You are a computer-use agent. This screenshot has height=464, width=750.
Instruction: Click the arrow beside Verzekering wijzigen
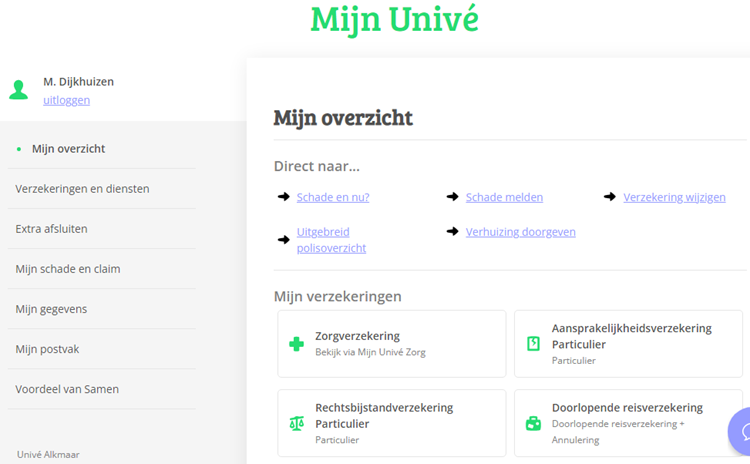point(610,197)
